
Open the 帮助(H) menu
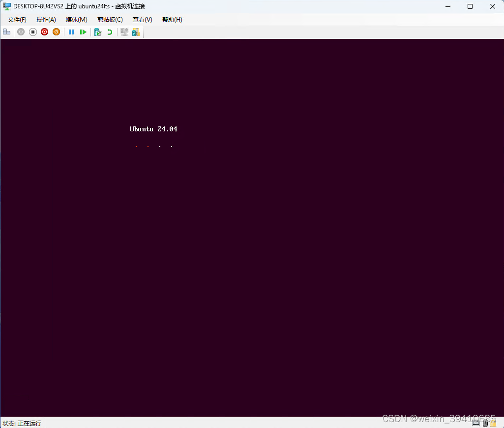[x=172, y=19]
